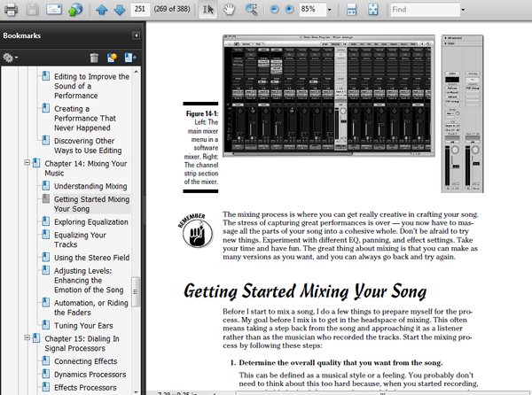Delete the selected bookmark with the trash icon
The height and width of the screenshot is (395, 532).
click(x=93, y=58)
